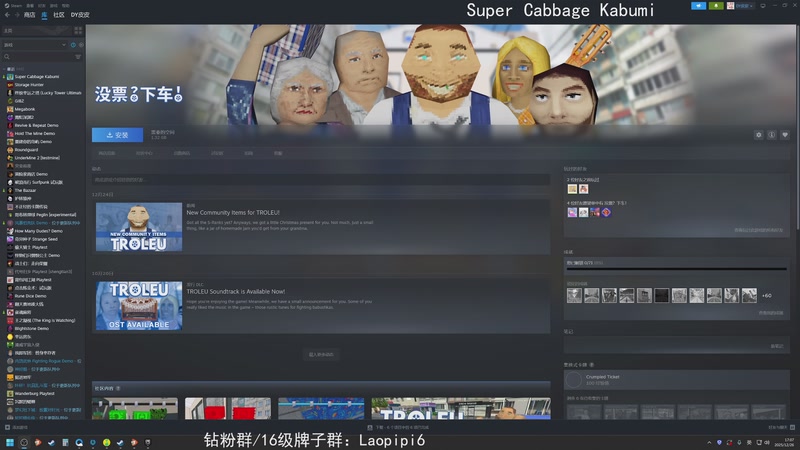Click the Add a Game plus icon

pyautogui.click(x=7, y=427)
